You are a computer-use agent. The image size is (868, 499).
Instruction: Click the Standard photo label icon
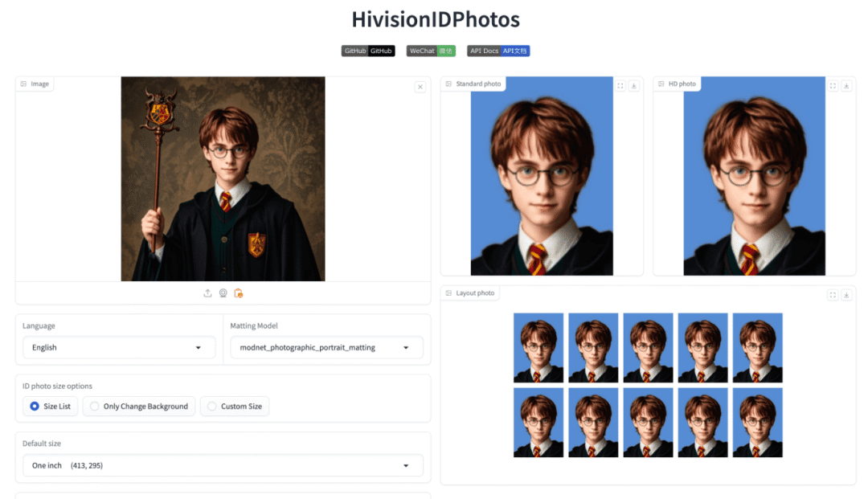tap(448, 84)
